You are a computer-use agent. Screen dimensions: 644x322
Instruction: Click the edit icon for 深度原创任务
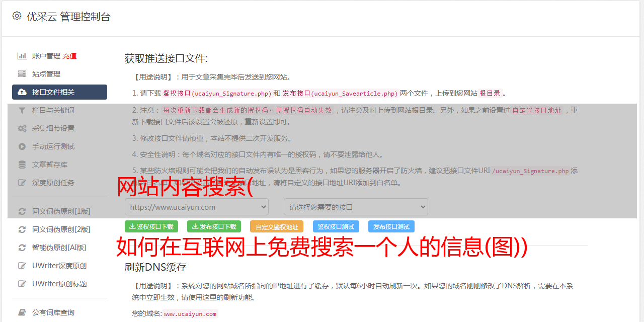click(22, 183)
